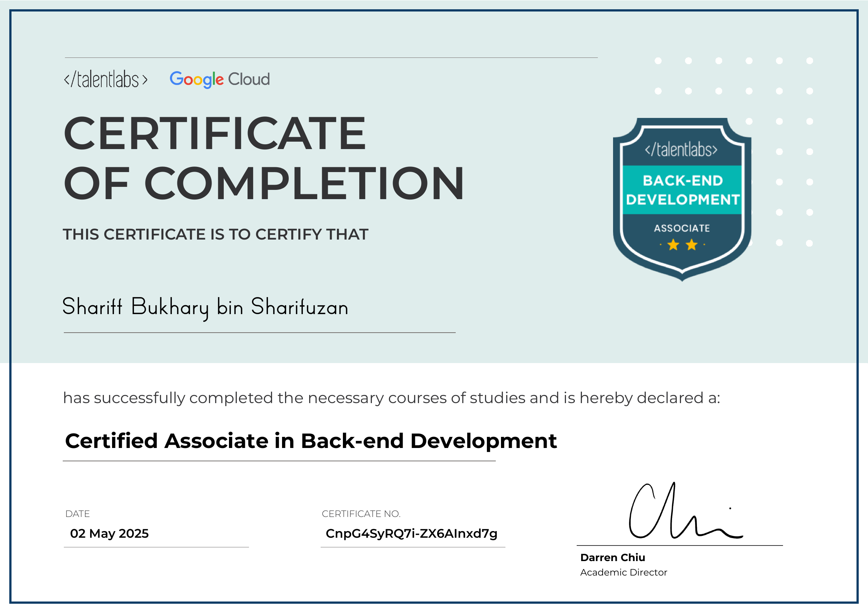Click certificate number CnpG4SyRQ7i-ZX6AInxd7g

(411, 533)
